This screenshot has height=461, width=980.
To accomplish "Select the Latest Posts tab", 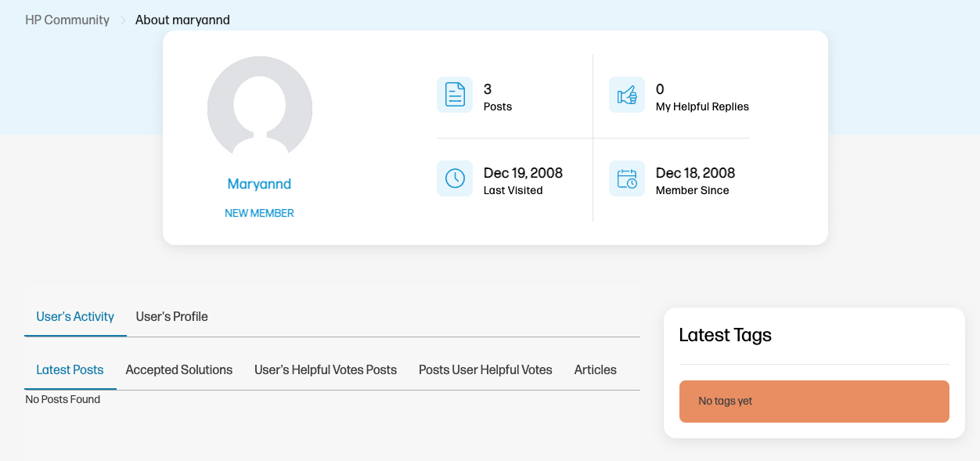I will (x=70, y=369).
